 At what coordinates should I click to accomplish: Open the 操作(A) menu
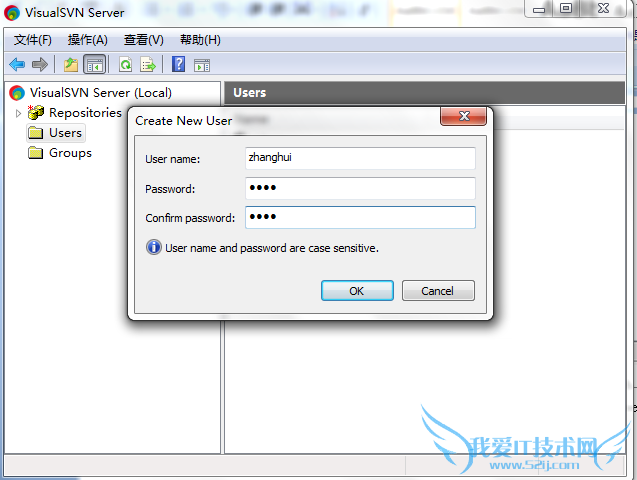click(x=87, y=40)
